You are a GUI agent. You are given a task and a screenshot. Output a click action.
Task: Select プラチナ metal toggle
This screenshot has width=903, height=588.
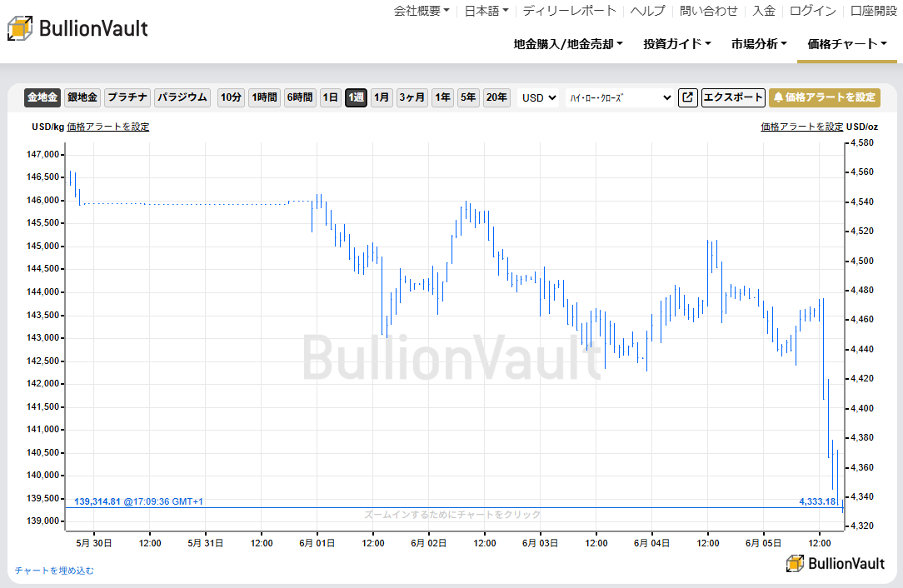click(127, 97)
